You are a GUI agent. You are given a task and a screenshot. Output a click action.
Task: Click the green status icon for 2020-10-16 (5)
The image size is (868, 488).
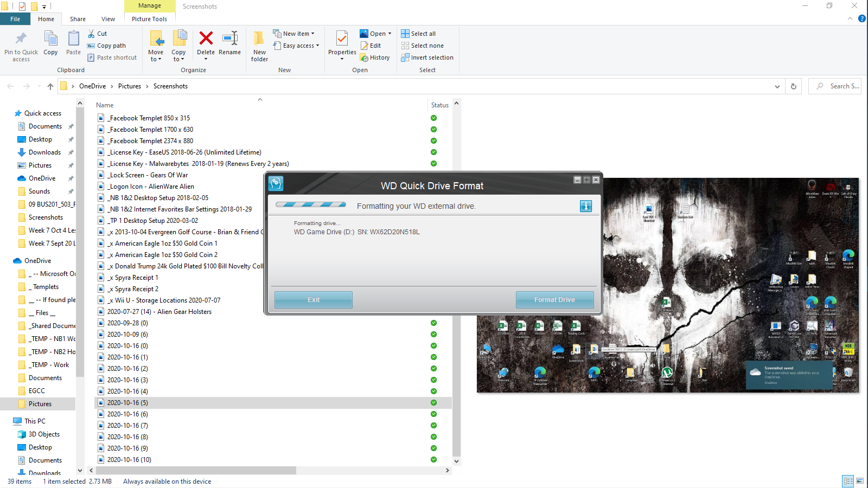point(433,403)
